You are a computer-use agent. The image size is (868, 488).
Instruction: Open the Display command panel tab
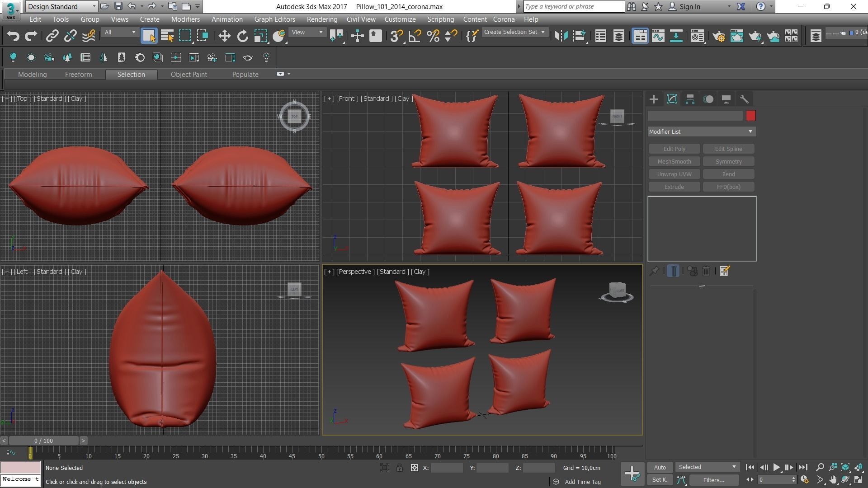[726, 99]
